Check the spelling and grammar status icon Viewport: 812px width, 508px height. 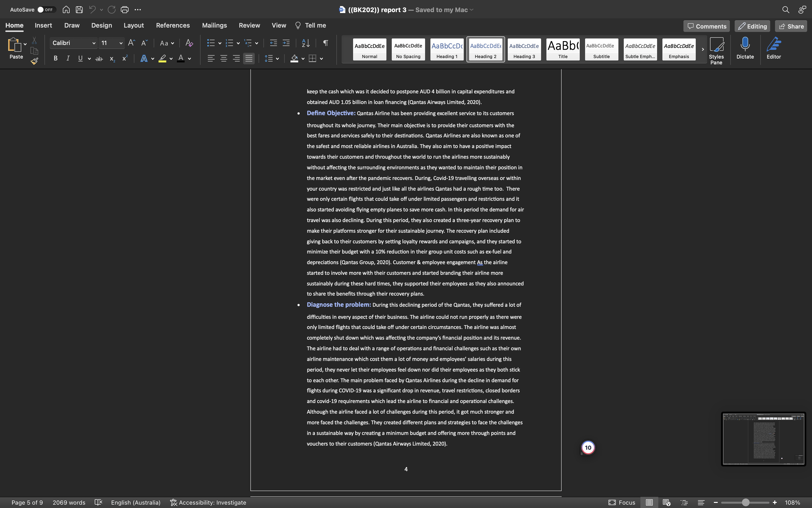98,503
